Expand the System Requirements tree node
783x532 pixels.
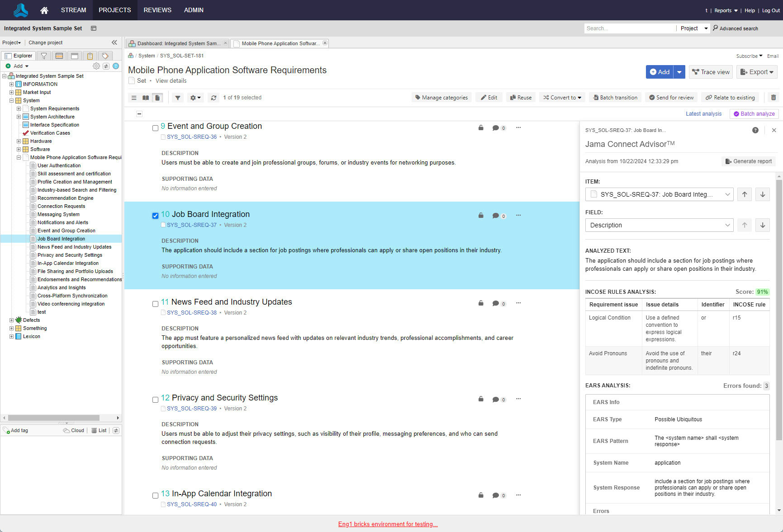(x=19, y=108)
